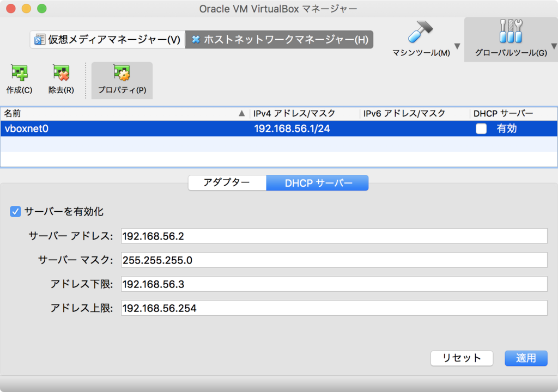Screen dimensions: 558x392
Task: Click the 適用 apply button
Action: [x=526, y=358]
